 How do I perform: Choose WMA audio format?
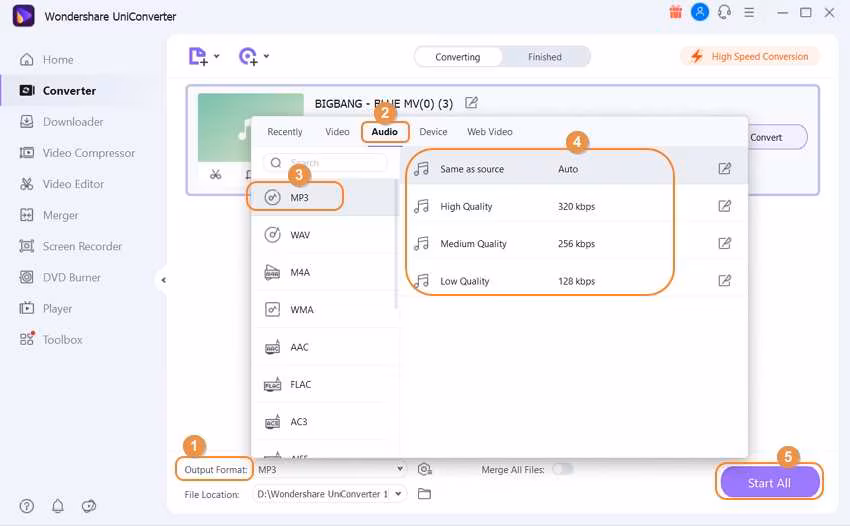(x=324, y=310)
